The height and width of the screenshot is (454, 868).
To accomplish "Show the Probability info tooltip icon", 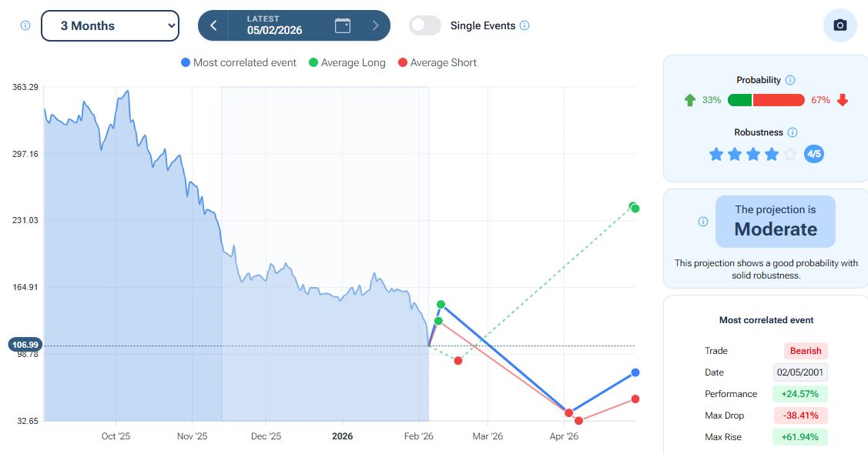I will pos(790,80).
